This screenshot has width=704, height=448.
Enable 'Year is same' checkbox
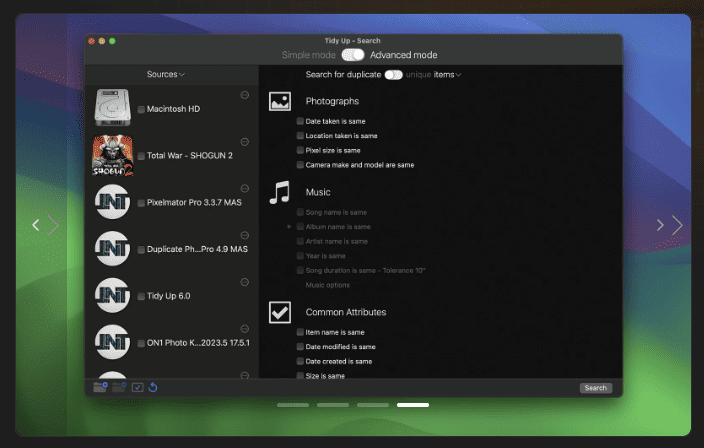pos(300,256)
